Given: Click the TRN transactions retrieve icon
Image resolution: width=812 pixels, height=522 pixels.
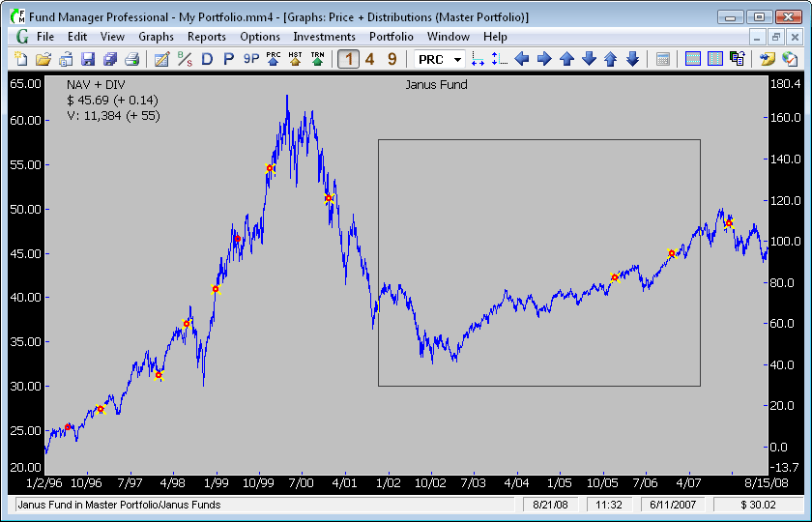Looking at the screenshot, I should (x=318, y=59).
